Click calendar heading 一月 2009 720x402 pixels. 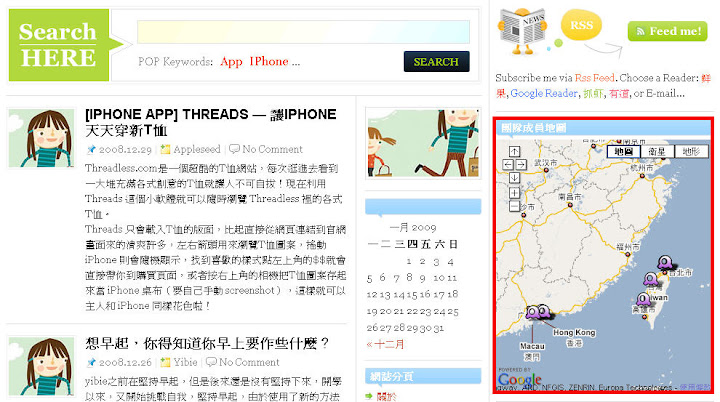413,227
